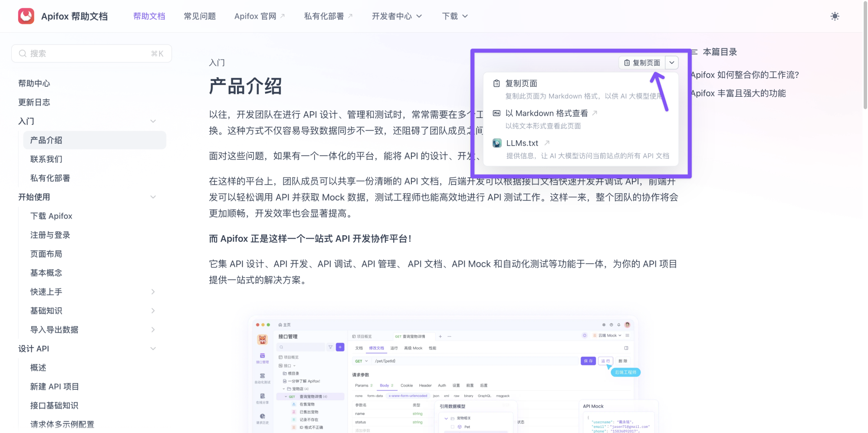Select the 常见问题 nav tab
The height and width of the screenshot is (433, 868).
tap(200, 16)
